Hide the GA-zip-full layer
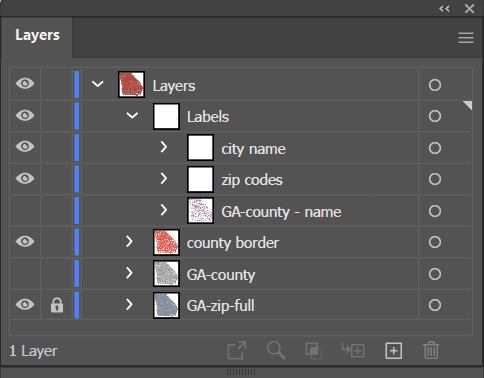 25,304
